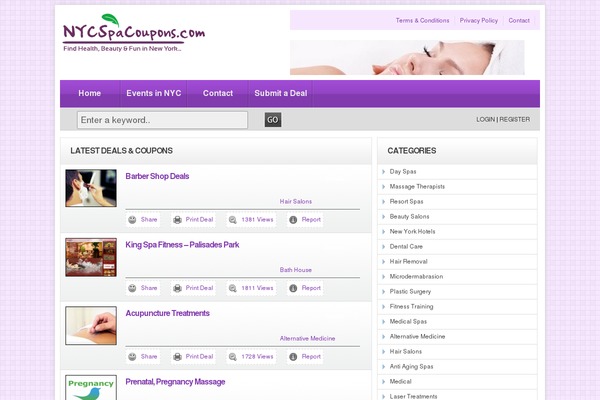Click Share text under Acupuncture Treatments
Viewport: 600px width, 400px height.
click(x=149, y=357)
